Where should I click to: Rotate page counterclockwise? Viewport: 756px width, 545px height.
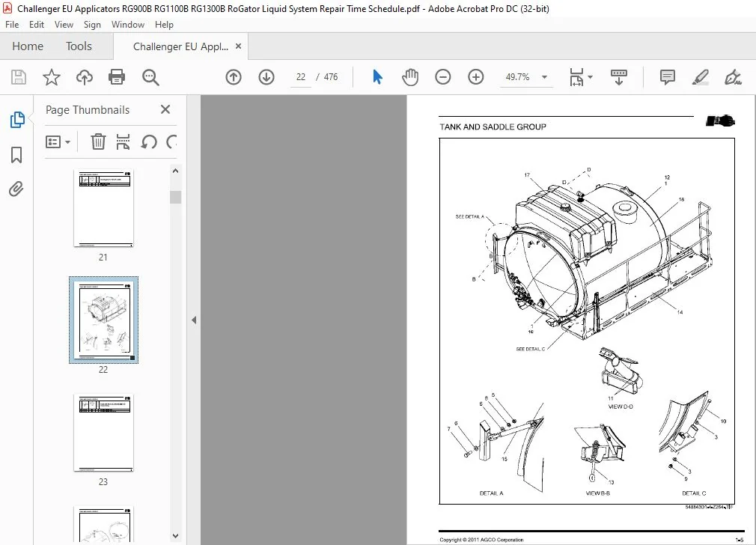(149, 141)
